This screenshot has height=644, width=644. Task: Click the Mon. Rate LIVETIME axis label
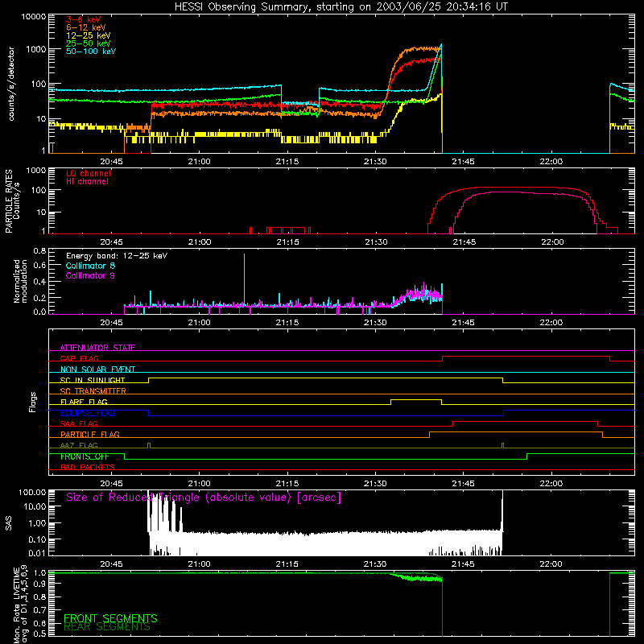[x=20, y=604]
